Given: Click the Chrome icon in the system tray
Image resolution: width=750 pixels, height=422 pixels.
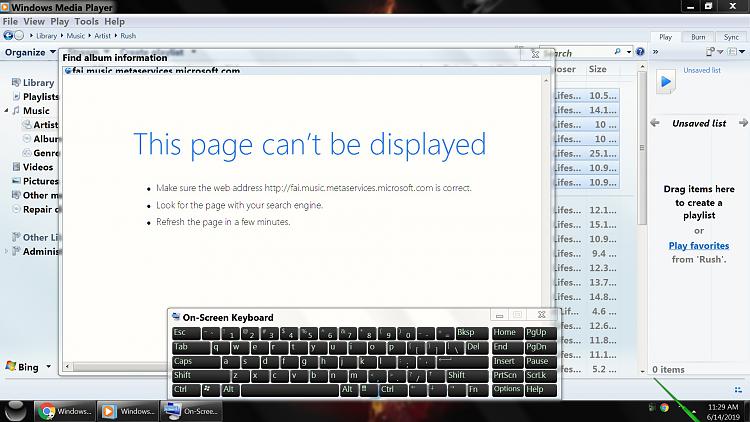Looking at the screenshot, I should (664, 408).
